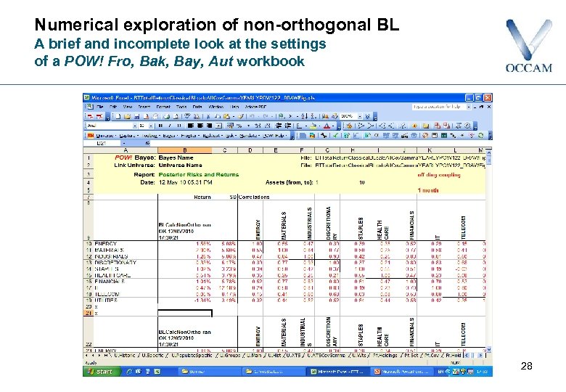Click the POW logo icon on toolbar
Viewport: 566px width, 392px height.
pyautogui.click(x=91, y=136)
